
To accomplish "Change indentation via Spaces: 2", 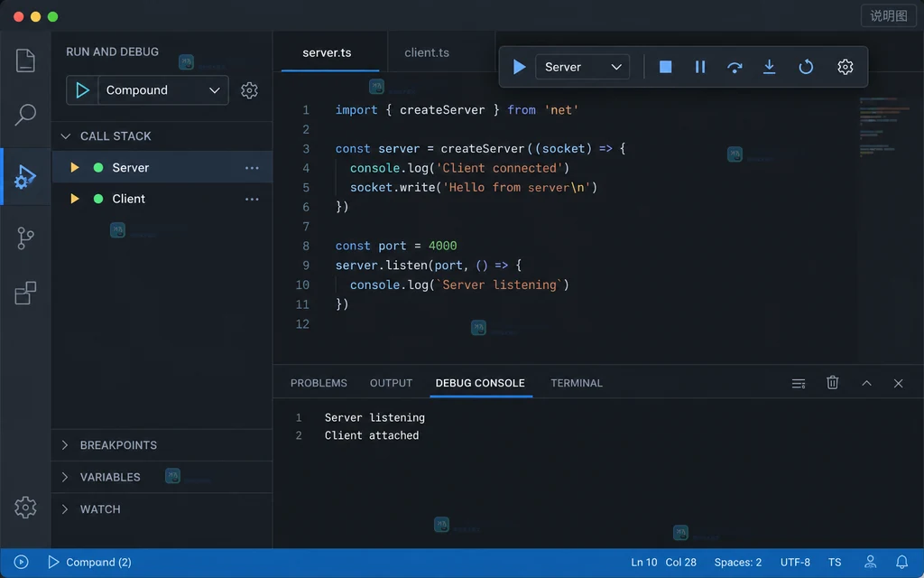I will pos(738,562).
